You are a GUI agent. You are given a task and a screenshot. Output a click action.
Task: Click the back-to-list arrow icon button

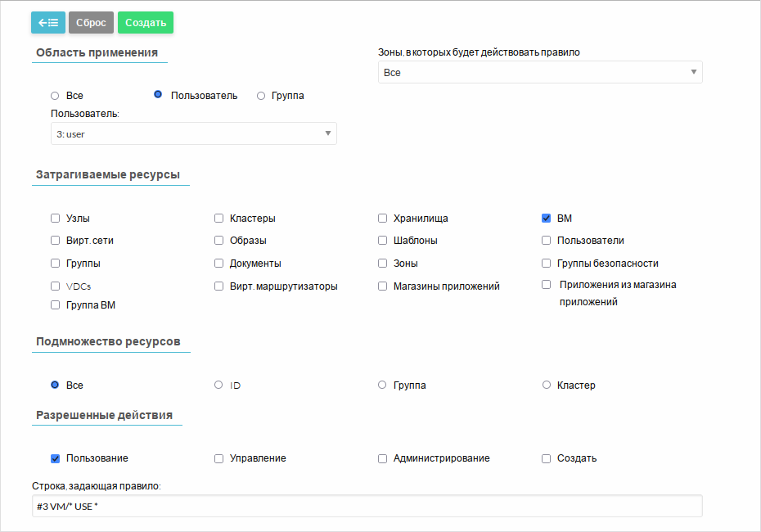(47, 23)
